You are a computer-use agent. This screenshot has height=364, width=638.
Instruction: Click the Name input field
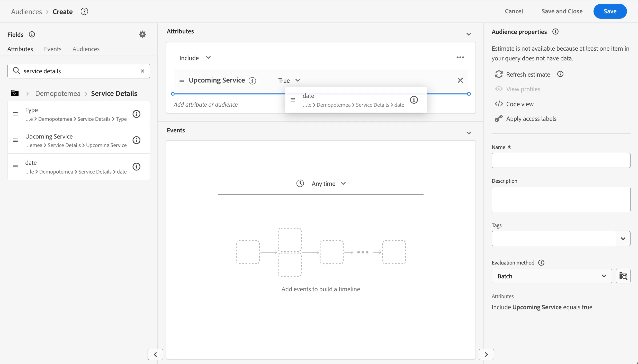click(x=561, y=160)
